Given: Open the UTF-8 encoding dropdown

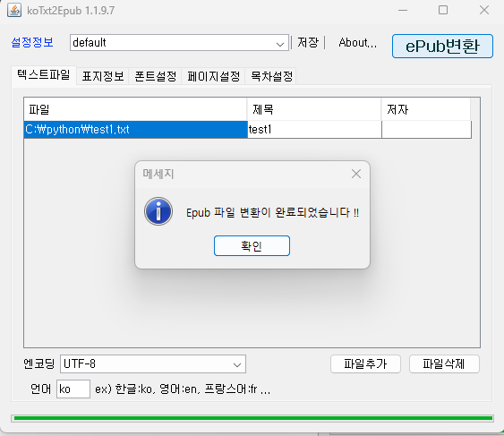Looking at the screenshot, I should (x=153, y=364).
